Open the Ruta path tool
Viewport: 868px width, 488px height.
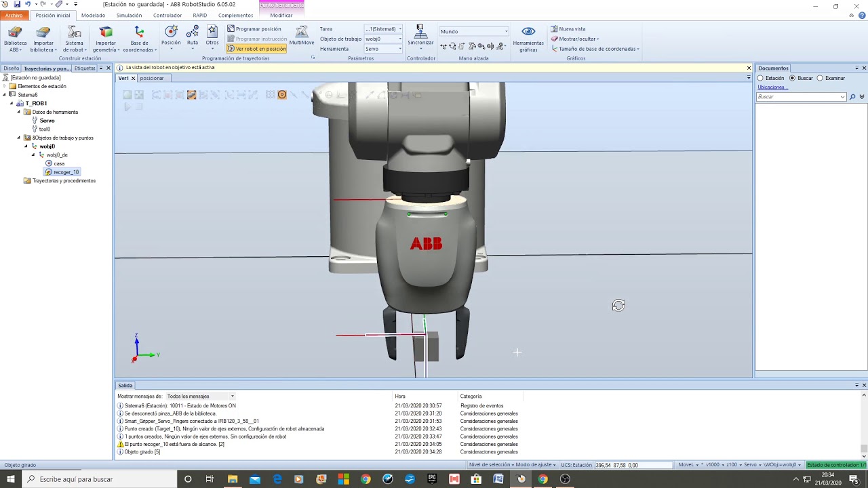(x=193, y=37)
